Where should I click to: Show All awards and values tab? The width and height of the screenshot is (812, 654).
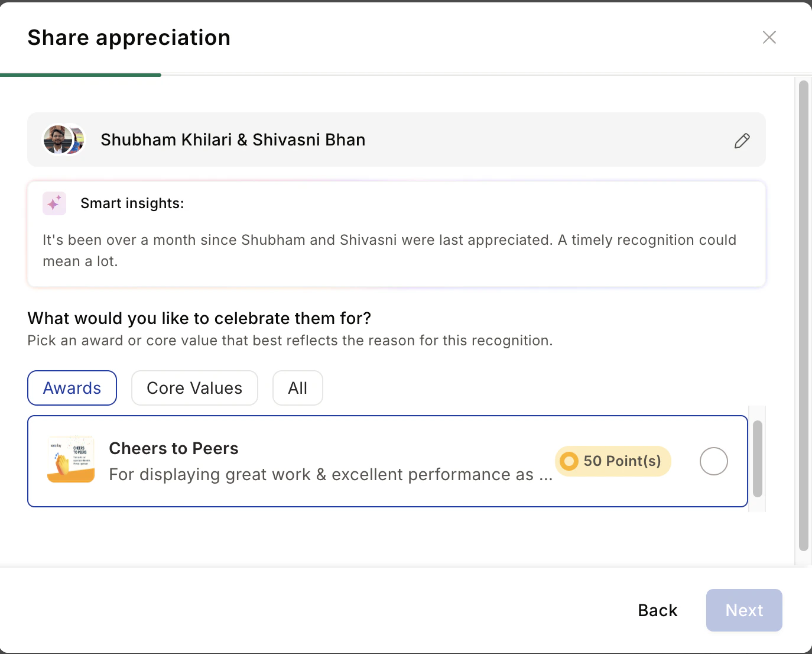298,388
